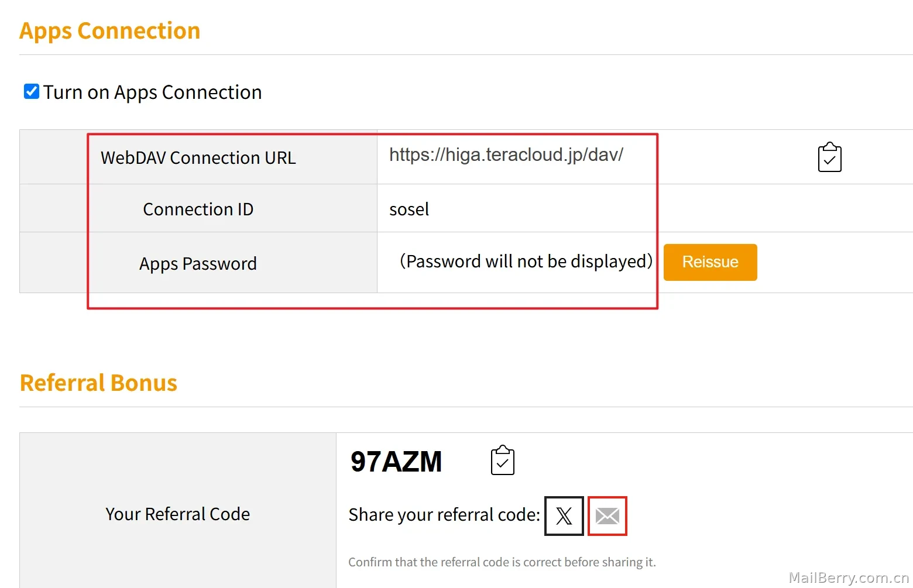
Task: Uncheck Turn on Apps Connection checkbox
Action: point(32,91)
